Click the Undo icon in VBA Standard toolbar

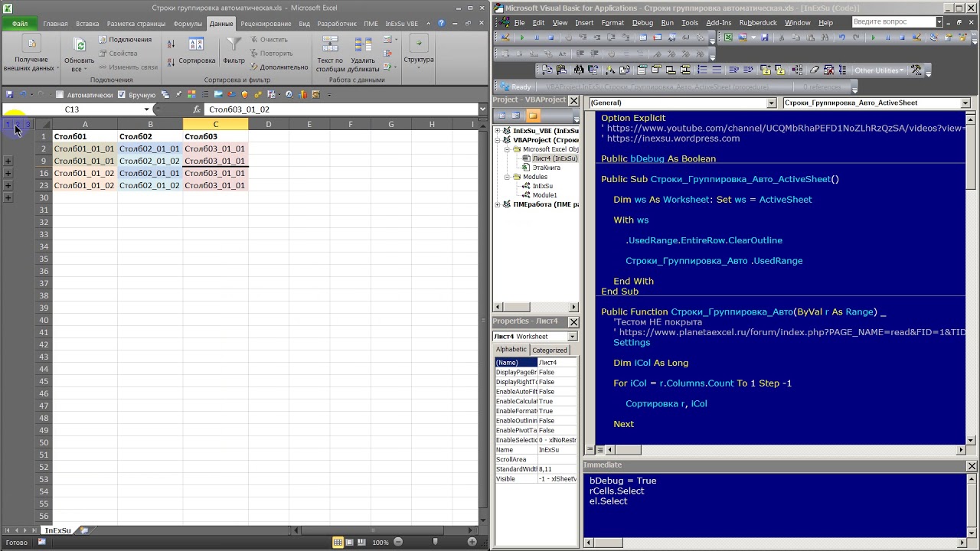[x=842, y=37]
